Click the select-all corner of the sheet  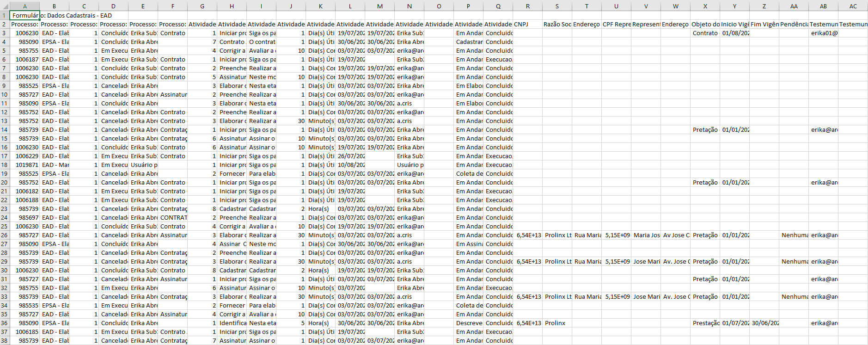(5, 6)
